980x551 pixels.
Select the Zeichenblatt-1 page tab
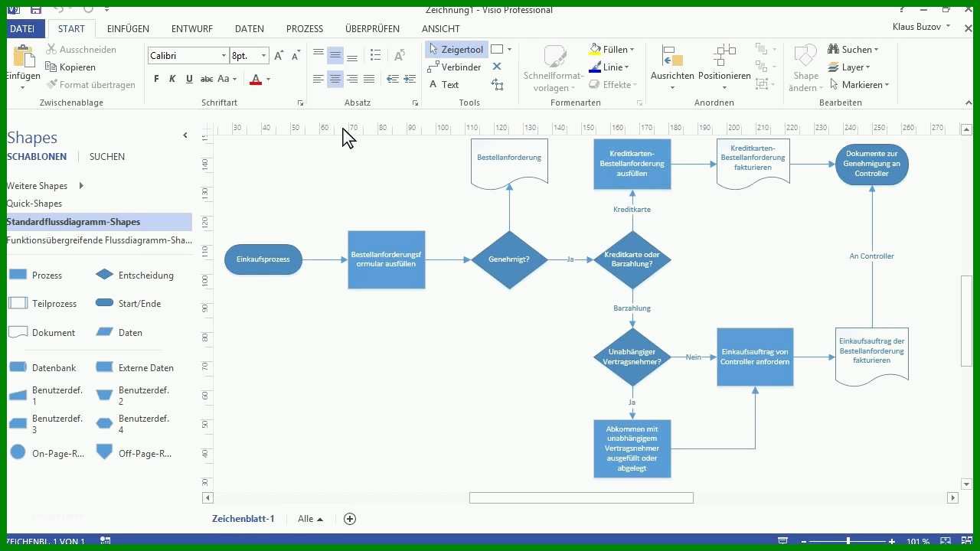pyautogui.click(x=243, y=519)
